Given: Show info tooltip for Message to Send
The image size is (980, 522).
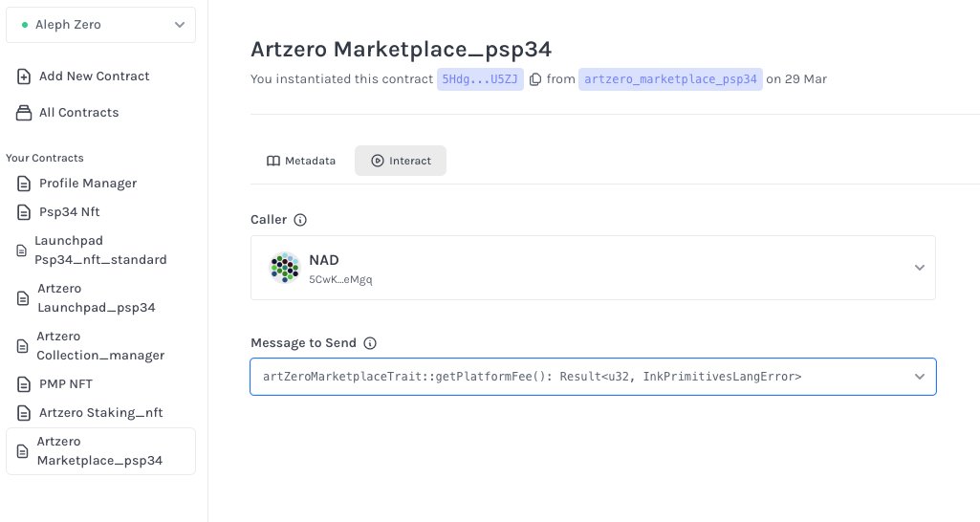Looking at the screenshot, I should click(x=370, y=343).
